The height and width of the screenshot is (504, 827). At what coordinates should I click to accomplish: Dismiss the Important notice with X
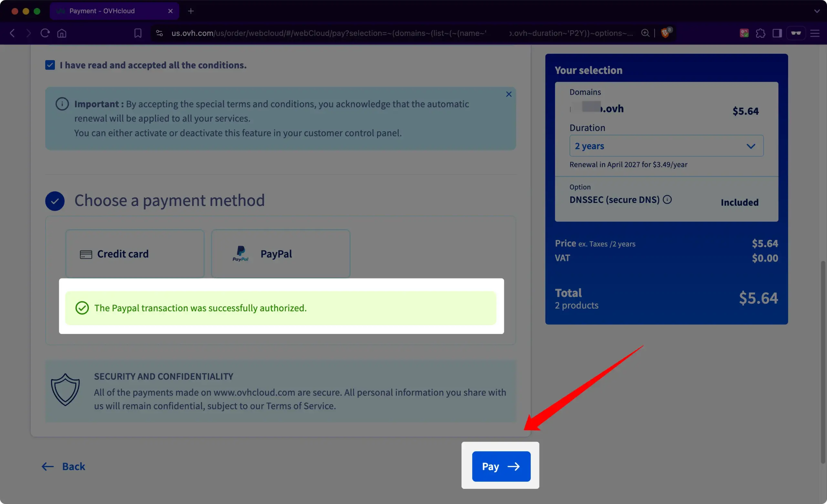click(x=509, y=94)
